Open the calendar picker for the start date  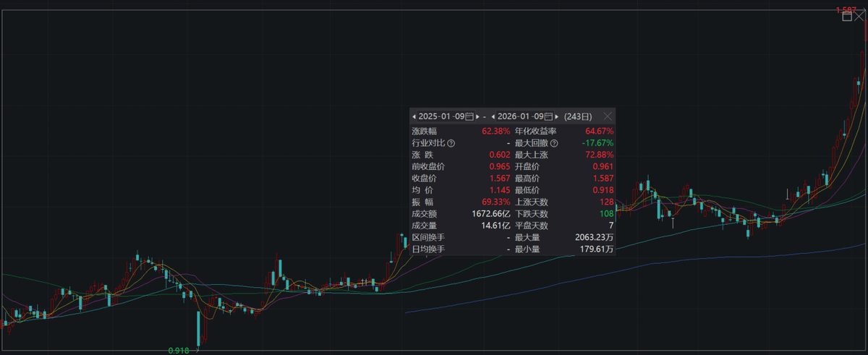point(469,116)
